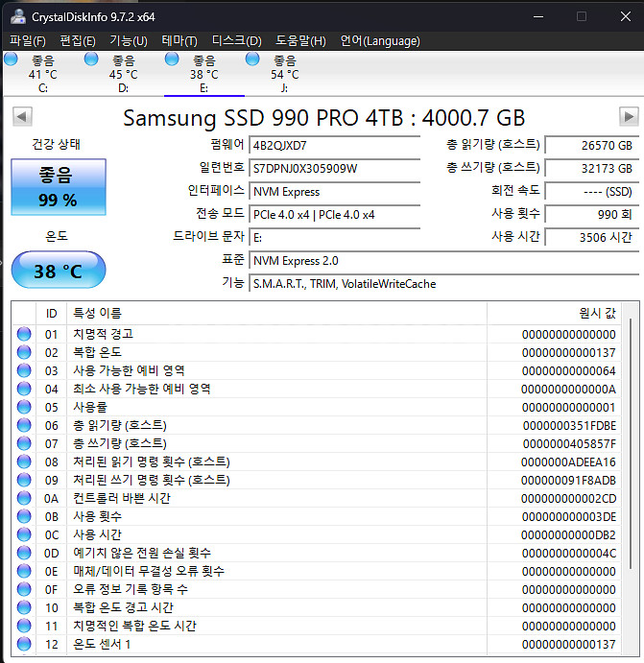Click the serial number field S7DPNJ0X305909W

coord(334,168)
